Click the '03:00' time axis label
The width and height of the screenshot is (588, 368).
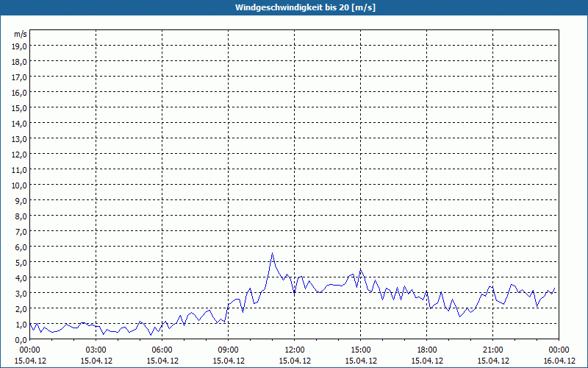(96, 350)
